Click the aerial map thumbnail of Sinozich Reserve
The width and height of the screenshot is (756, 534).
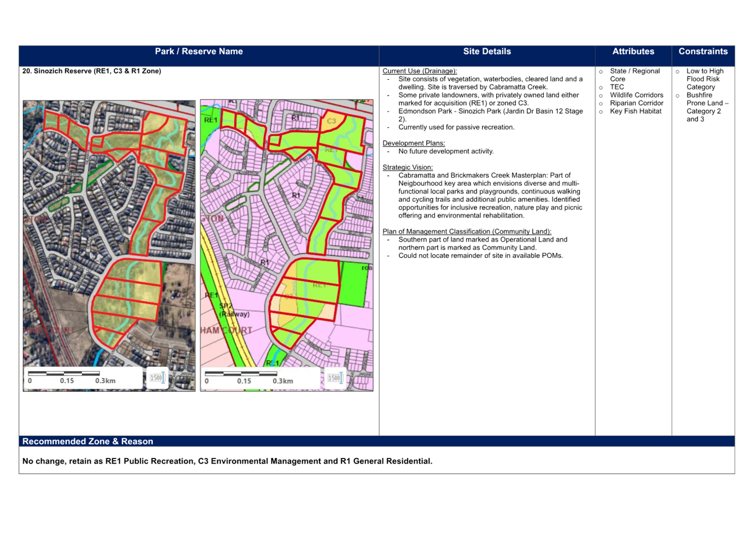[x=109, y=245]
